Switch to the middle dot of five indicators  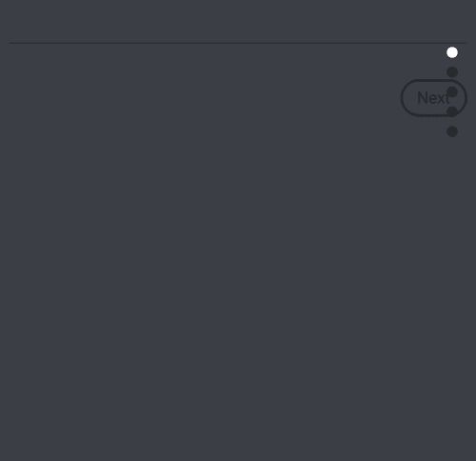point(452,92)
